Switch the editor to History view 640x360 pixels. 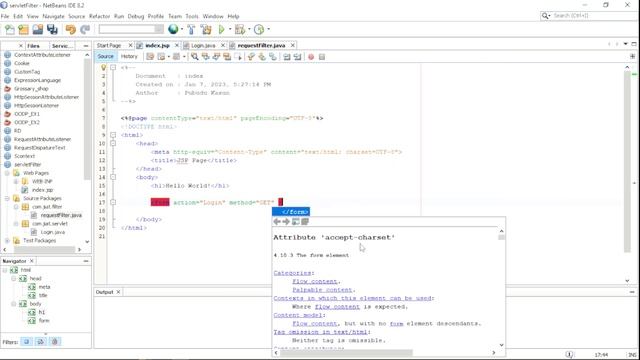(x=129, y=56)
